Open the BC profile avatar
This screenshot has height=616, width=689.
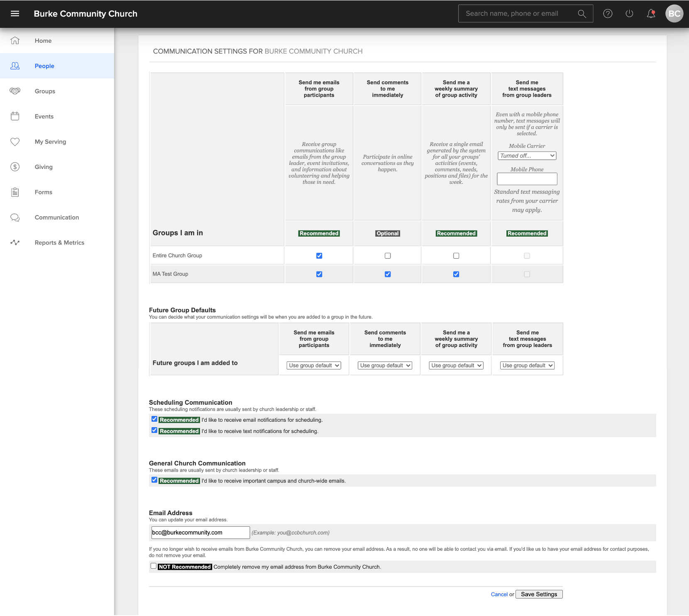(x=674, y=14)
